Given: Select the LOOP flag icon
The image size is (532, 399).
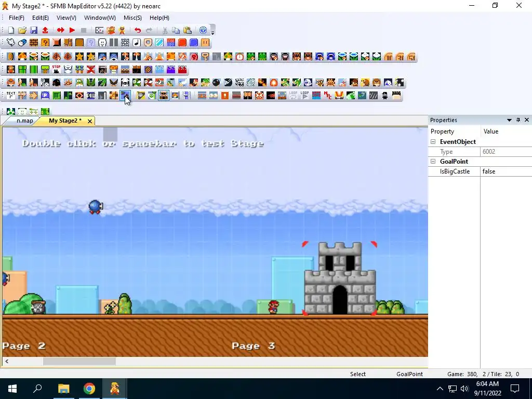Looking at the screenshot, I should pyautogui.click(x=304, y=96).
